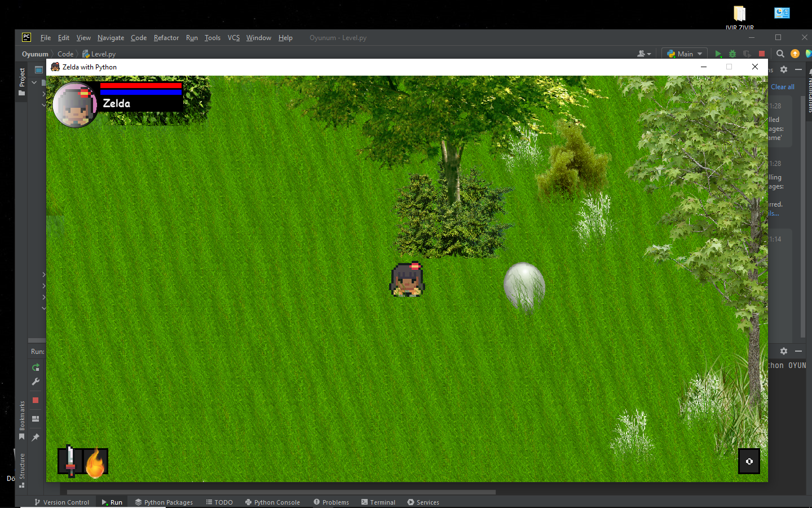Click the white boulder next to the player
The height and width of the screenshot is (508, 812).
point(524,287)
